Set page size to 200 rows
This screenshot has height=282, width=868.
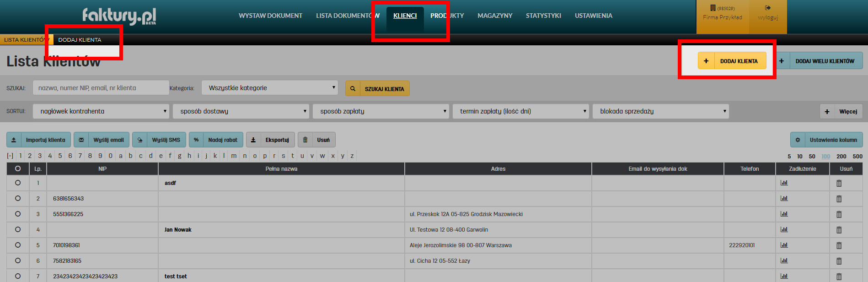841,156
